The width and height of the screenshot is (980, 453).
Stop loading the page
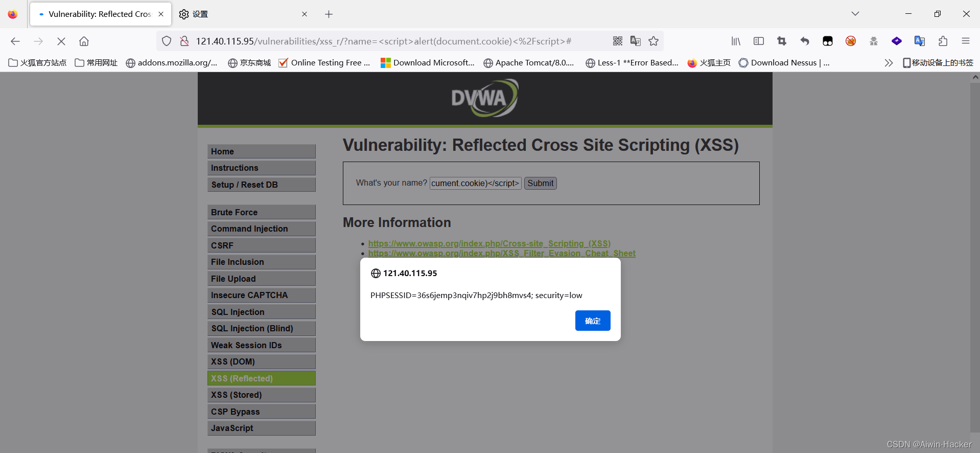click(x=61, y=41)
